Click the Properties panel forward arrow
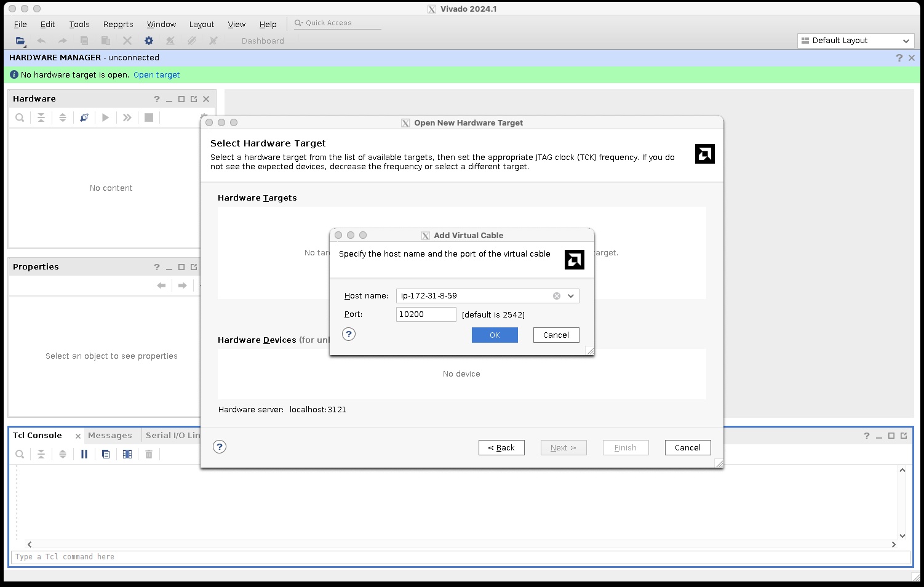924x587 pixels. coord(183,286)
